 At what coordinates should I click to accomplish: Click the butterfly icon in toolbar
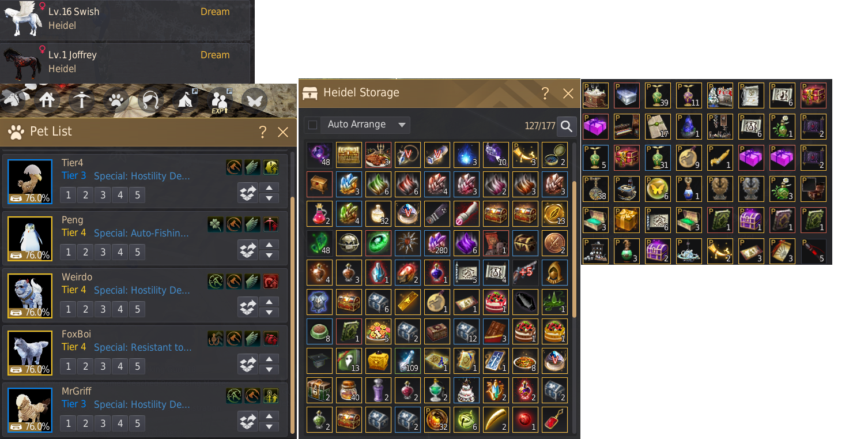(x=254, y=100)
